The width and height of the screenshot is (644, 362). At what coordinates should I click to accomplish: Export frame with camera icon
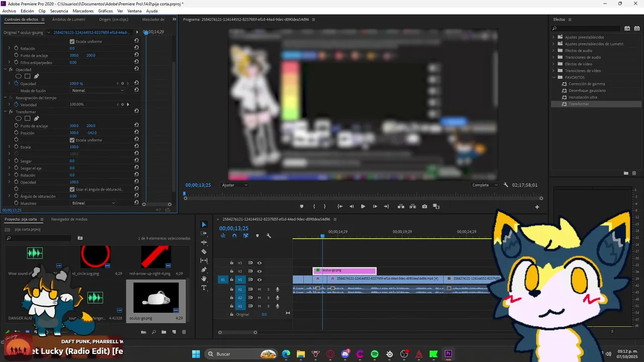(x=425, y=207)
